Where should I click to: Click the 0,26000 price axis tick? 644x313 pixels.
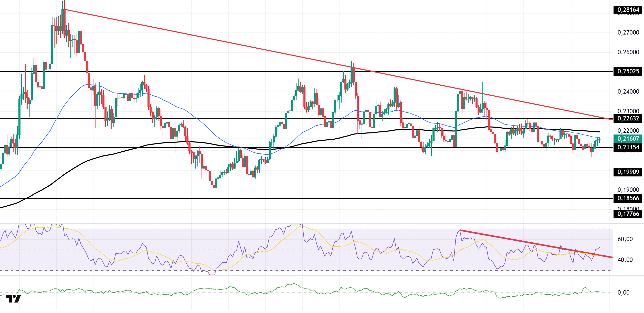[x=628, y=52]
